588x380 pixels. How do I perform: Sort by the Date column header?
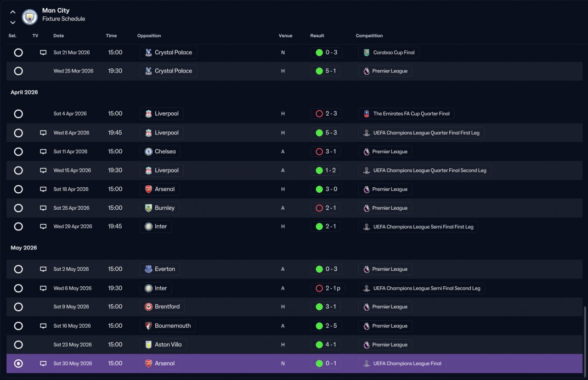[58, 36]
